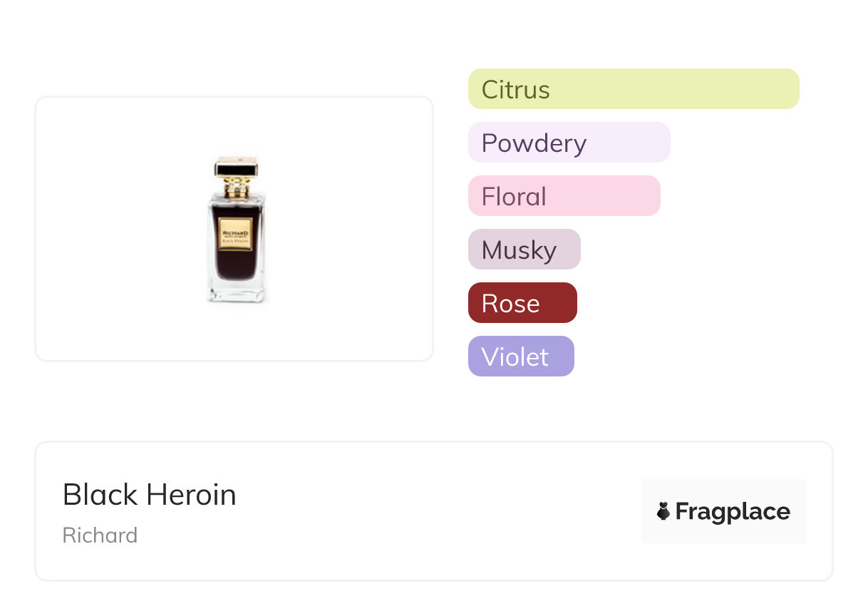Click the white "Violet" label text
This screenshot has width=868, height=616.
(x=515, y=357)
